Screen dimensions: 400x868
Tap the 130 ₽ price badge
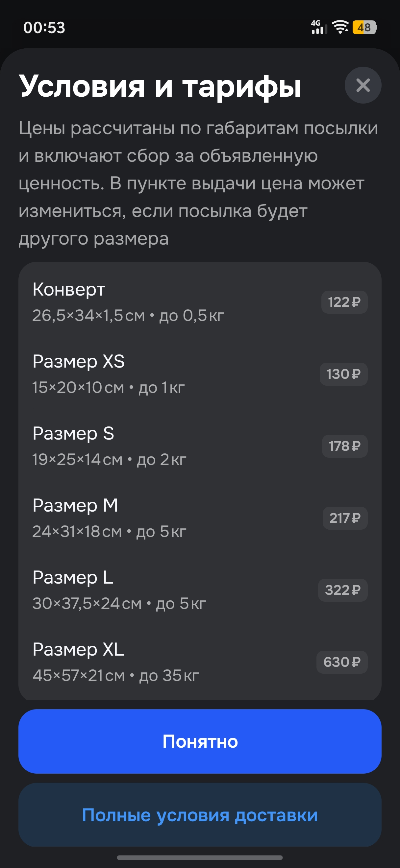343,374
